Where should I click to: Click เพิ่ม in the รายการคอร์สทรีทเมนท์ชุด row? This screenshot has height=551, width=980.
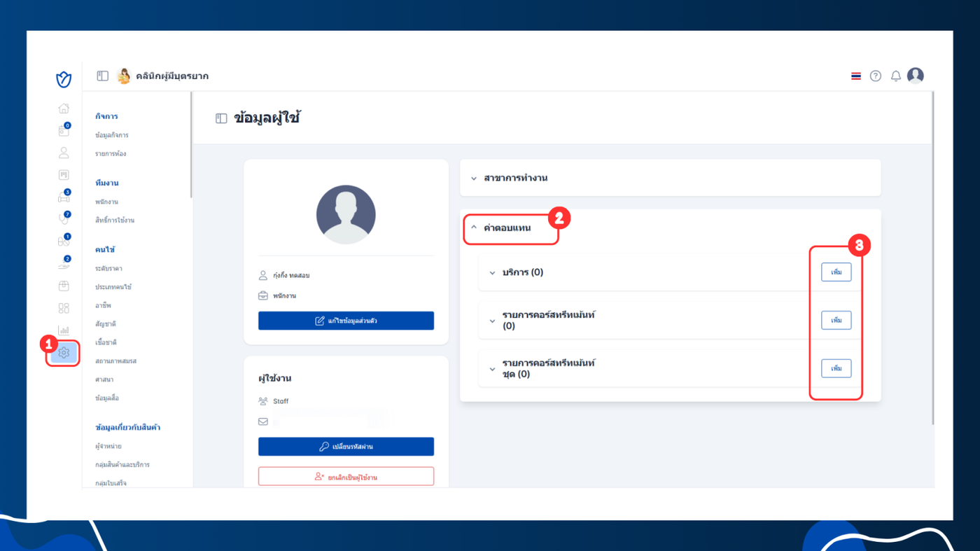click(x=836, y=368)
